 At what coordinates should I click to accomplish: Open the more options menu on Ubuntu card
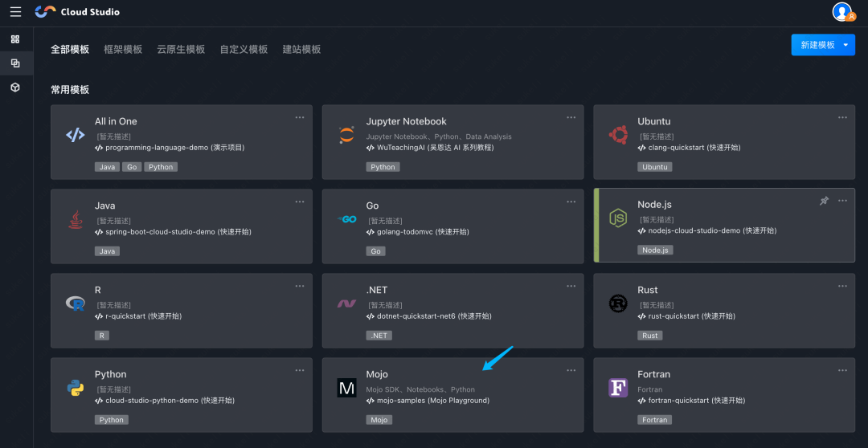point(842,117)
